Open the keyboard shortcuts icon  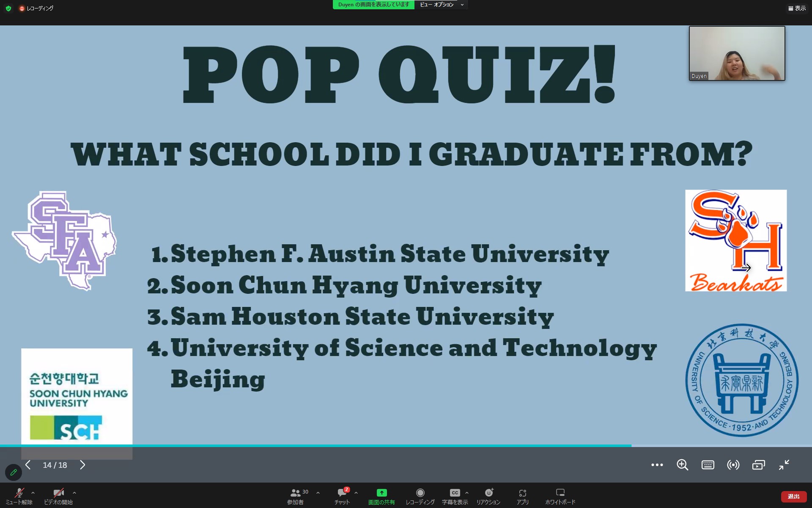pyautogui.click(x=708, y=465)
